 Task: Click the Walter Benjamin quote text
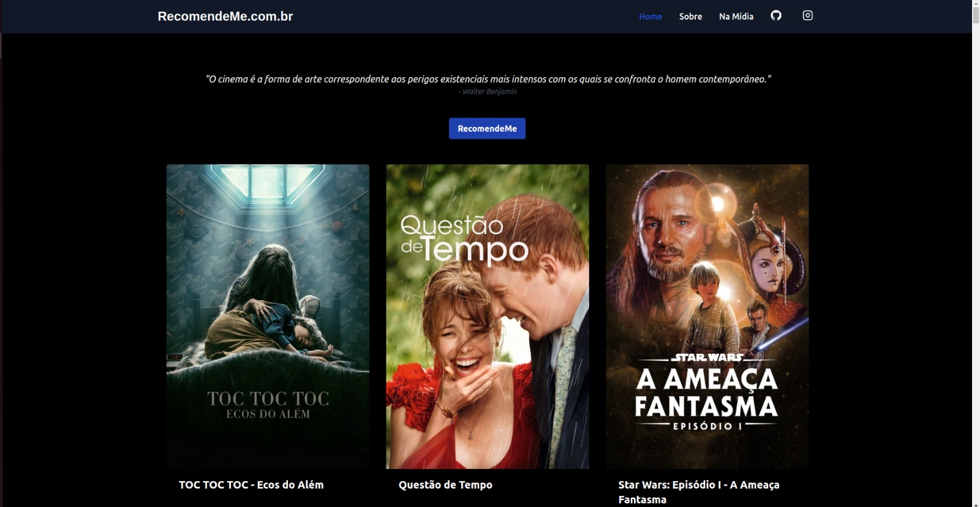coord(488,79)
